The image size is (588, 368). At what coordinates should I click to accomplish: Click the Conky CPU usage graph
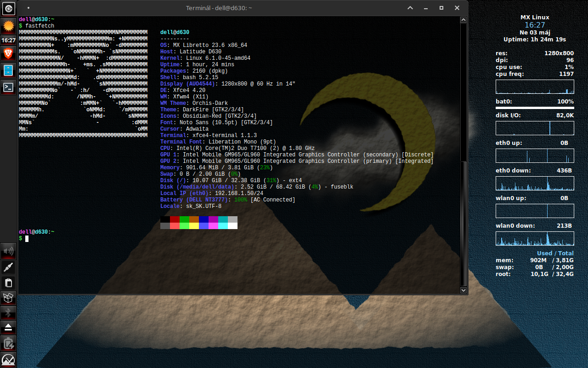click(535, 86)
